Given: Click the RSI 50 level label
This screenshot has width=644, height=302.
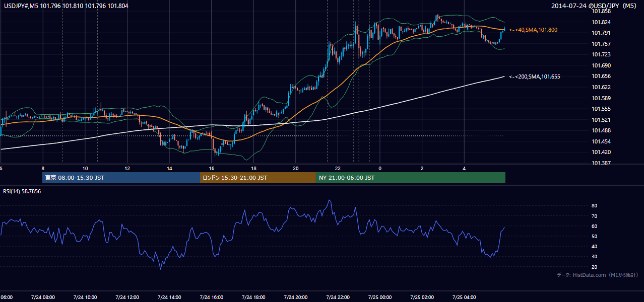Looking at the screenshot, I should pos(595,236).
